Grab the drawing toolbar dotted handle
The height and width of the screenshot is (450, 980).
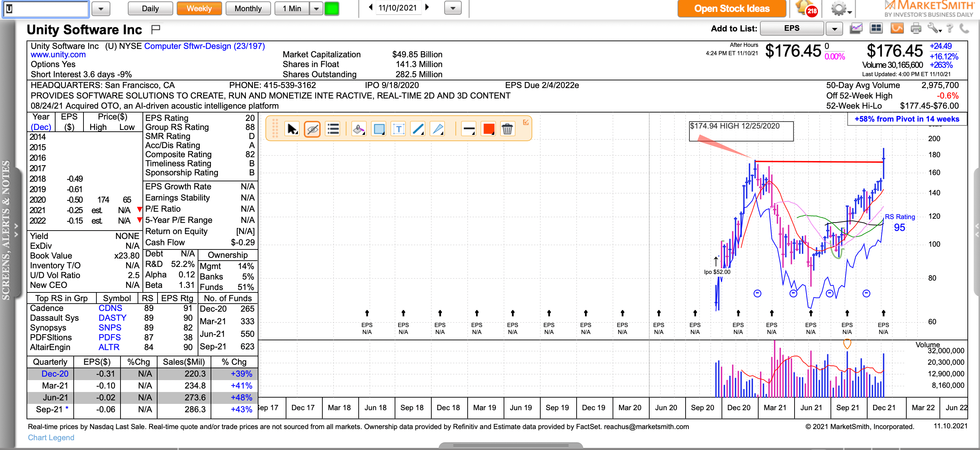point(276,128)
